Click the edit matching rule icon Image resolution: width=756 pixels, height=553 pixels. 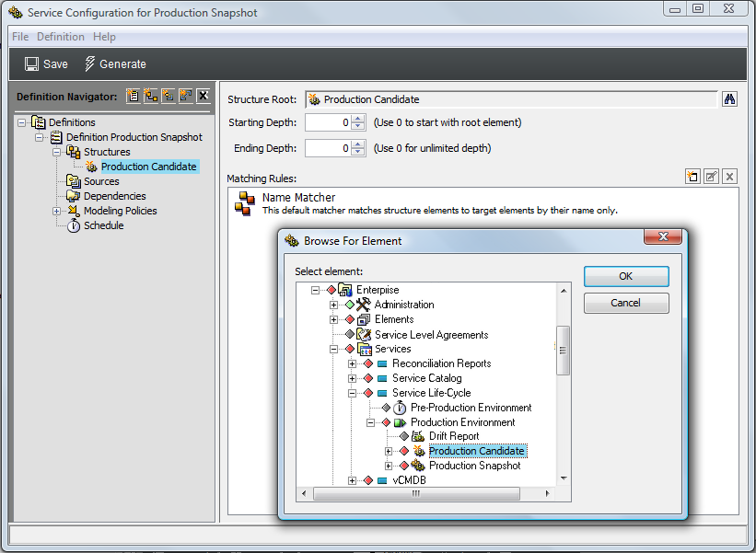(x=711, y=177)
